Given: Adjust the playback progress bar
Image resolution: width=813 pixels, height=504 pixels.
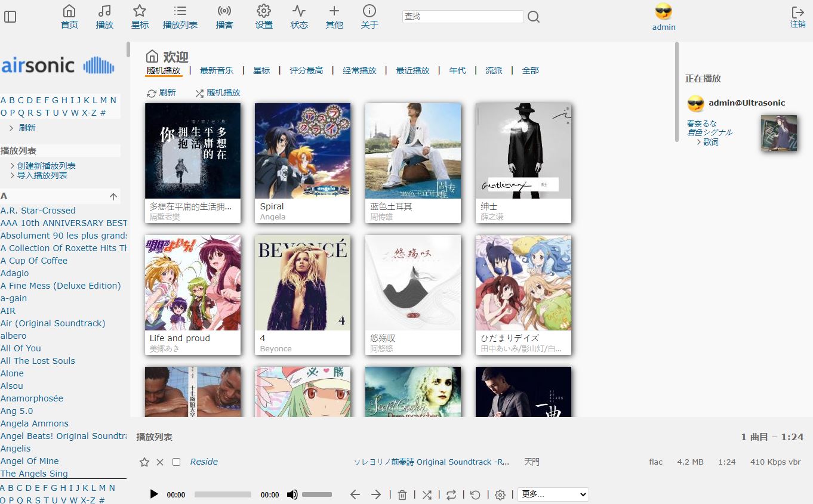Looking at the screenshot, I should pyautogui.click(x=223, y=494).
